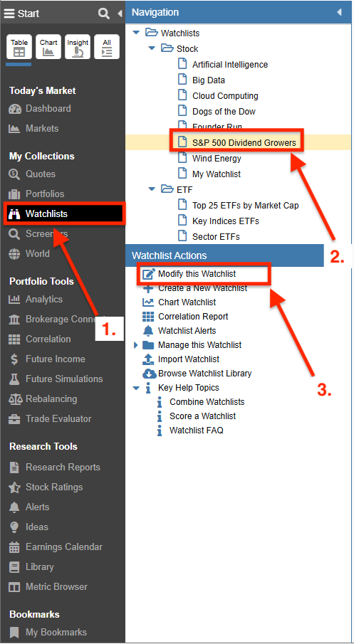The height and width of the screenshot is (644, 354).
Task: Select the Insight view icon
Action: click(78, 47)
